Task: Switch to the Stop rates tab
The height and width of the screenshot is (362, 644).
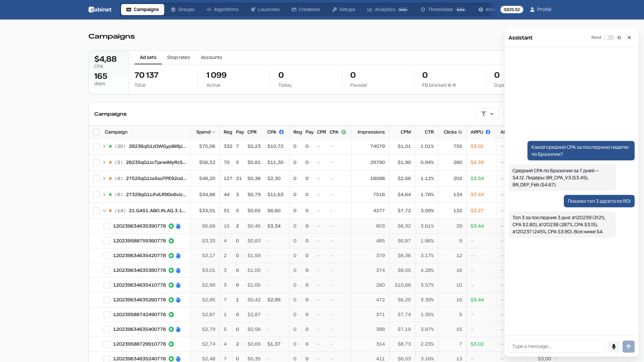Action: click(x=178, y=57)
